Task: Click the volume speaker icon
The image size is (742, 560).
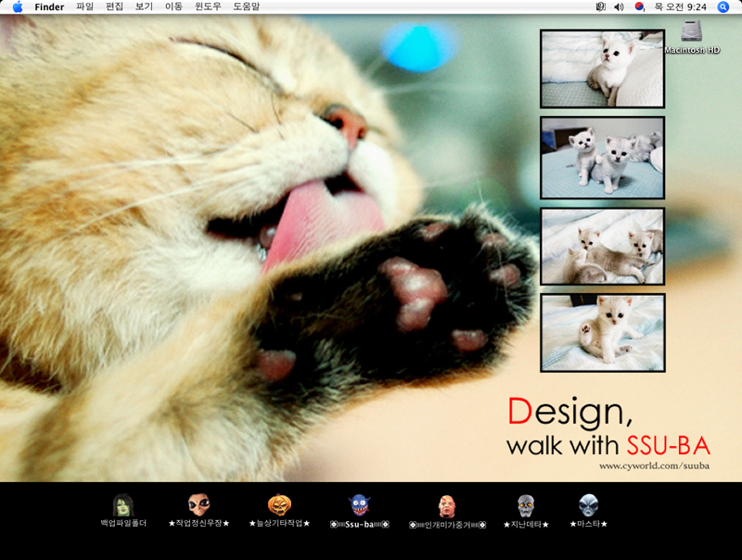Action: (x=619, y=6)
